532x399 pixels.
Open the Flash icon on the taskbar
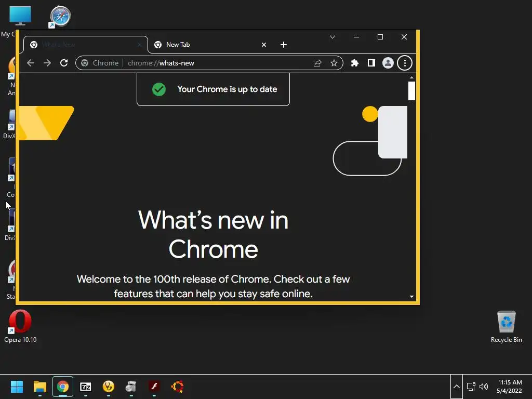tap(154, 387)
